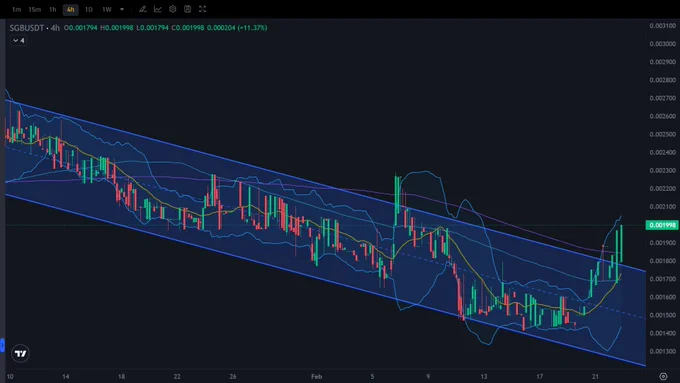This screenshot has height=383, width=680.
Task: Open the indicators chart icon
Action: (x=158, y=9)
